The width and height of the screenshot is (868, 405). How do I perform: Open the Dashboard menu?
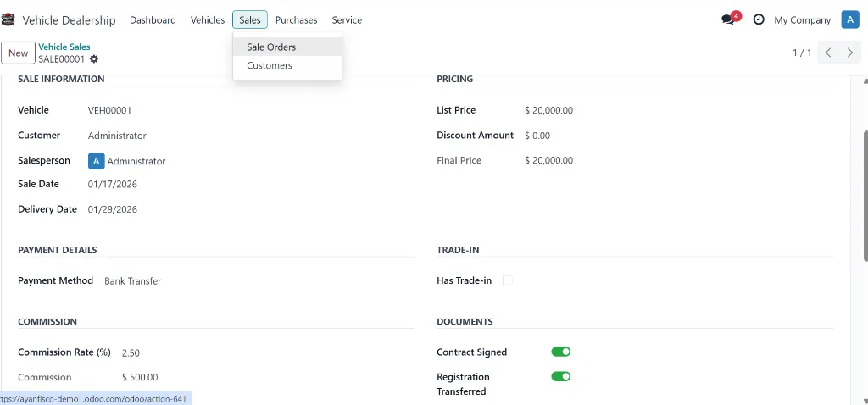click(153, 20)
